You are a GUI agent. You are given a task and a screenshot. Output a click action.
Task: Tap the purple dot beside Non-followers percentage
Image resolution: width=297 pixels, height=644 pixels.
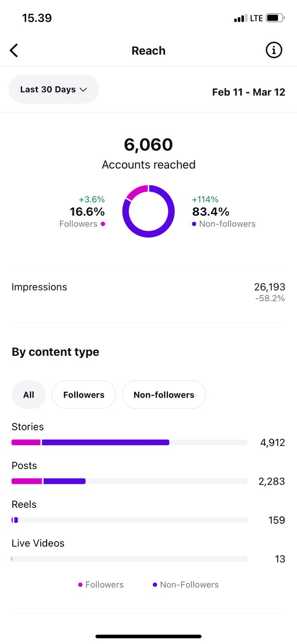(194, 224)
